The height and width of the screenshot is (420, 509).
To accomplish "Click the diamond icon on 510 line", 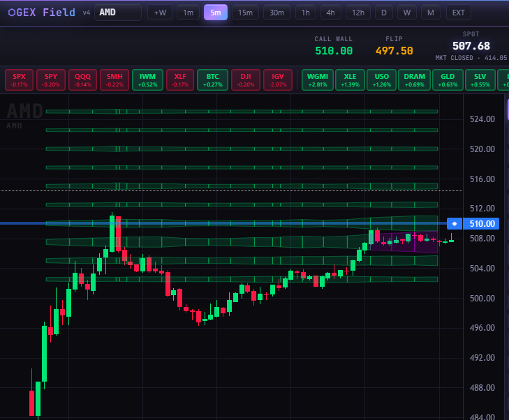I will tap(455, 224).
